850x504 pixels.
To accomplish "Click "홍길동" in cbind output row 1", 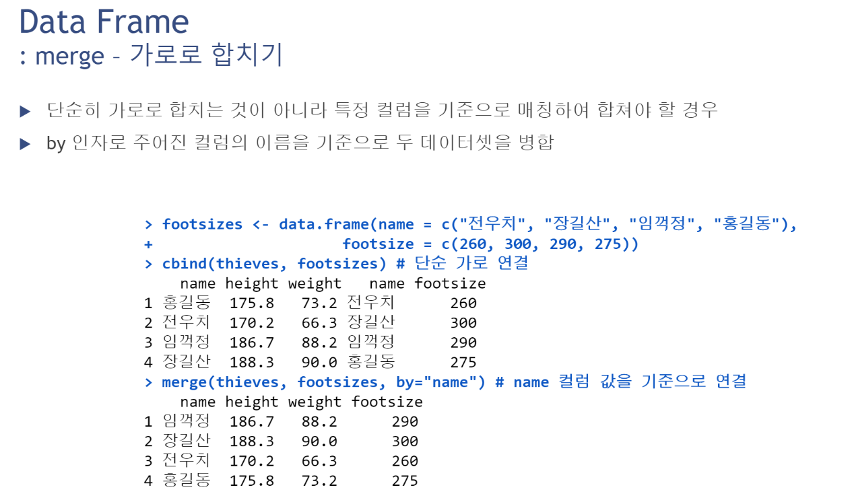I will tap(187, 303).
